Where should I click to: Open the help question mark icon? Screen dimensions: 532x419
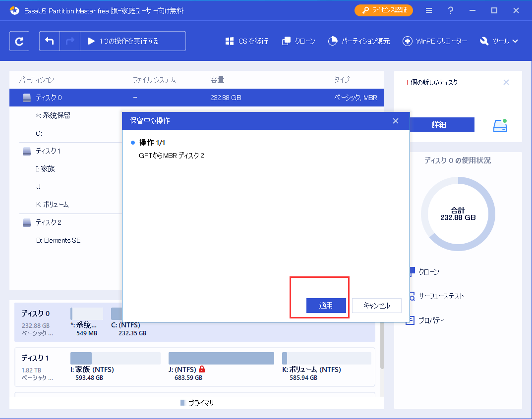coord(451,10)
